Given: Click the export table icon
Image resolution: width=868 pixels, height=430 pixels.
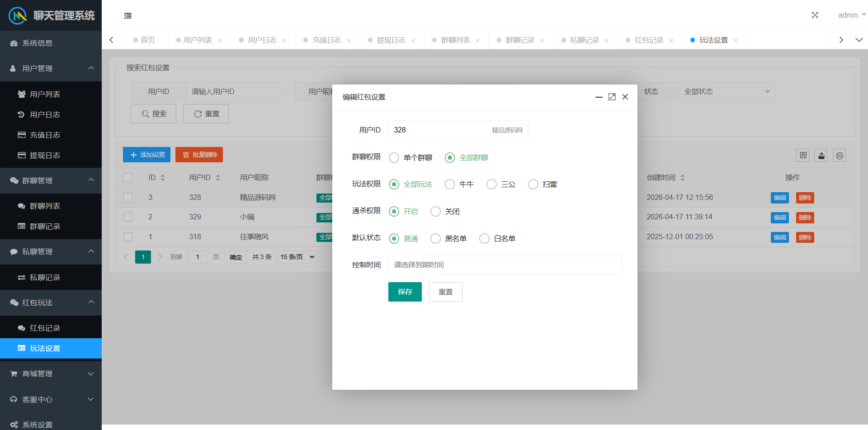Looking at the screenshot, I should coord(821,156).
